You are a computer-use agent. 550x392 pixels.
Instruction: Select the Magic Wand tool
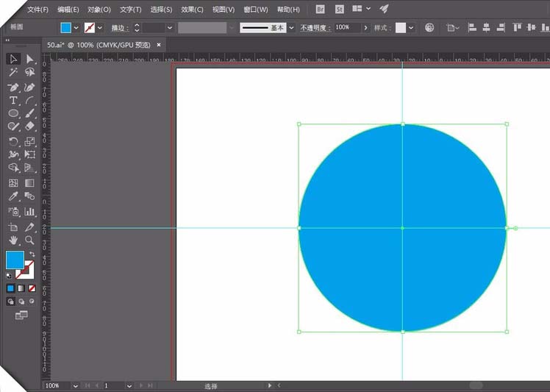13,72
